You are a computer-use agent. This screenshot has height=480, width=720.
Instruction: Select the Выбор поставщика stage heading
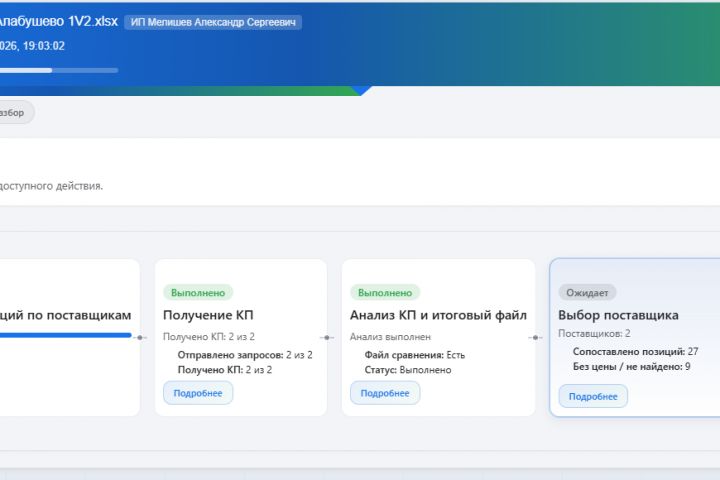[618, 315]
